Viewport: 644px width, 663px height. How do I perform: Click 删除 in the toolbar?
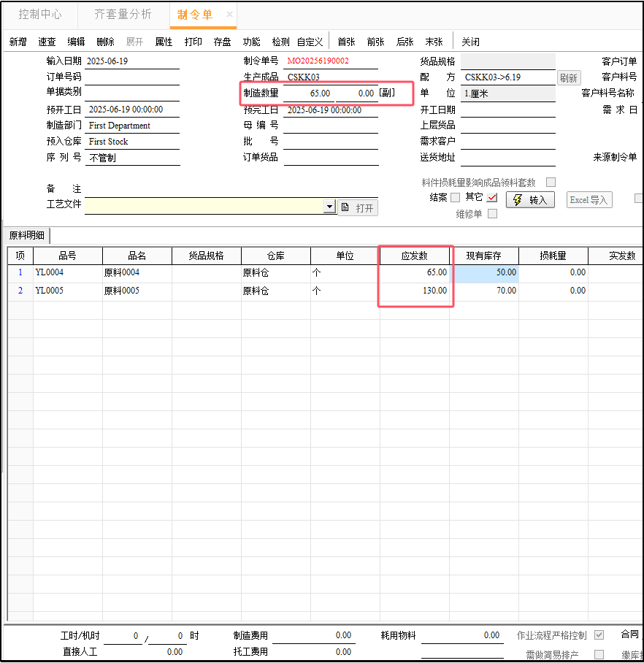pos(105,42)
